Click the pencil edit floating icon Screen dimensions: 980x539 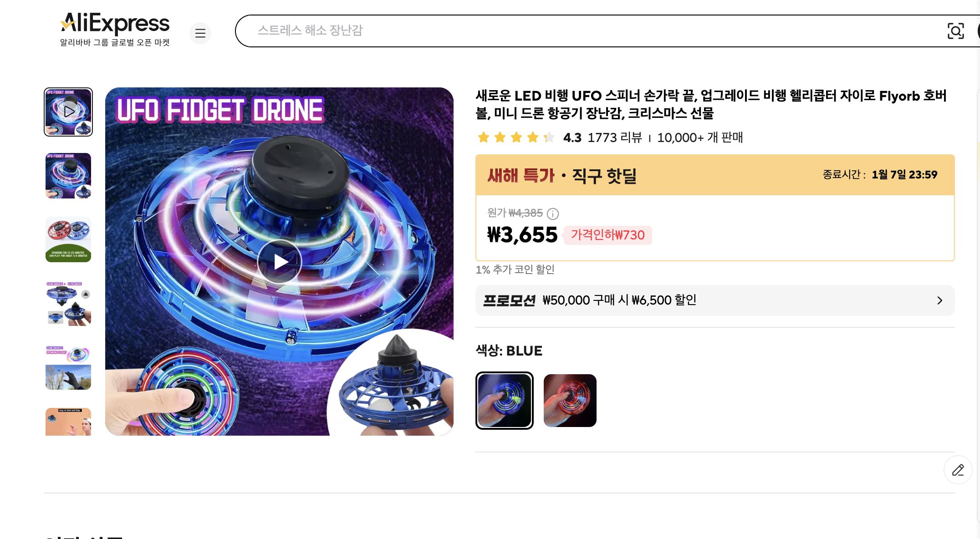tap(958, 470)
